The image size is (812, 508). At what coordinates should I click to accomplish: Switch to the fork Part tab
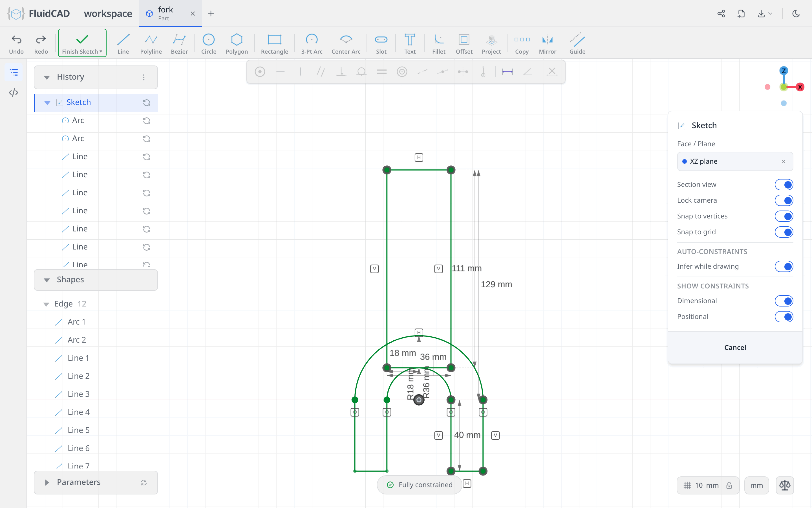[x=170, y=14]
